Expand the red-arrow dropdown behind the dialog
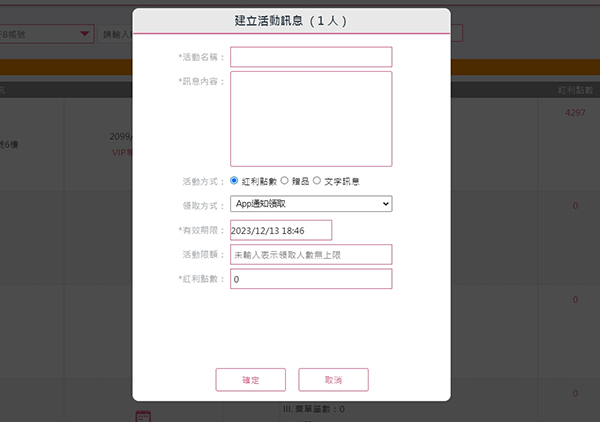600x422 pixels. coord(84,34)
